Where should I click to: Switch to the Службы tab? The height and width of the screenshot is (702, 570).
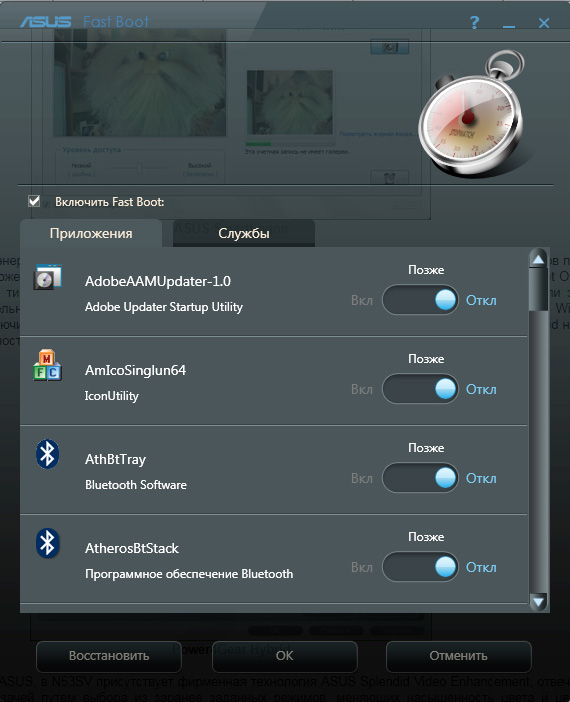[244, 233]
